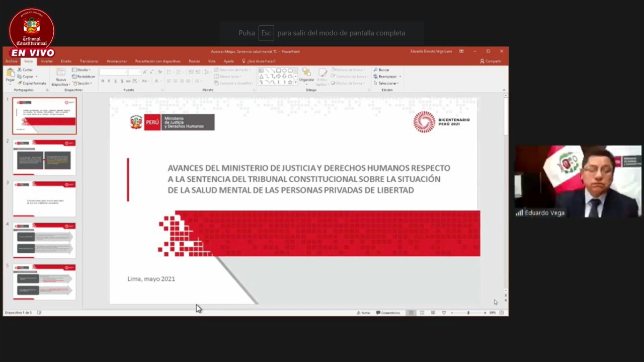Switch to reading view icon
Image resolution: width=644 pixels, height=362 pixels.
[433, 313]
